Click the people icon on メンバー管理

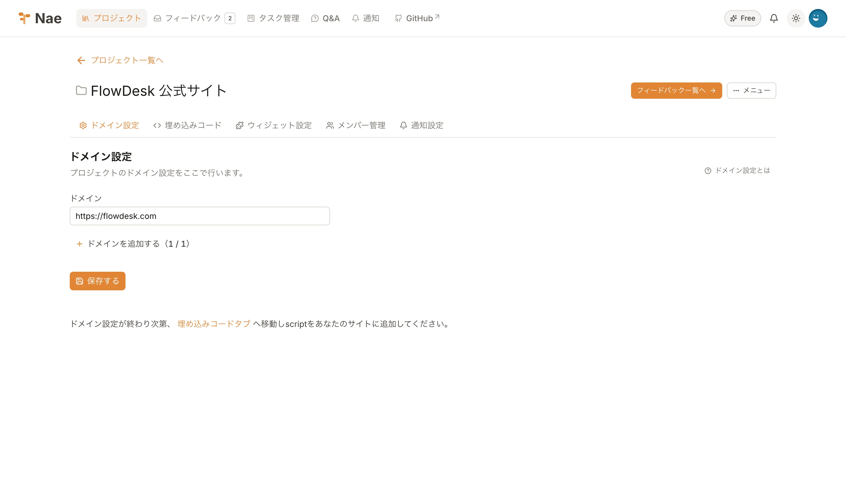(x=330, y=126)
